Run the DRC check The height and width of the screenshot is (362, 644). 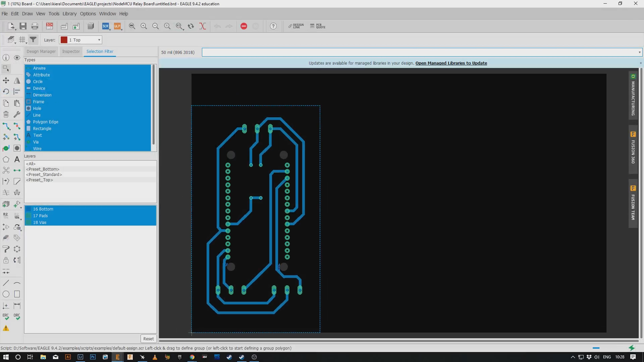pos(17,317)
